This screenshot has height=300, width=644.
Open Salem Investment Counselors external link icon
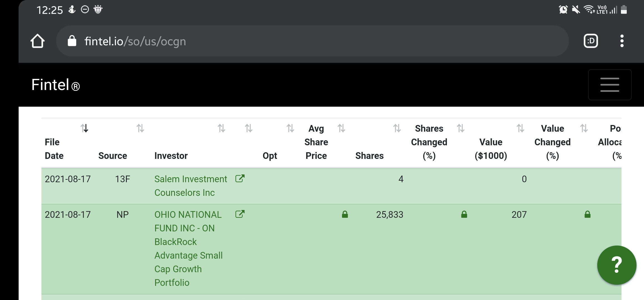coord(240,179)
